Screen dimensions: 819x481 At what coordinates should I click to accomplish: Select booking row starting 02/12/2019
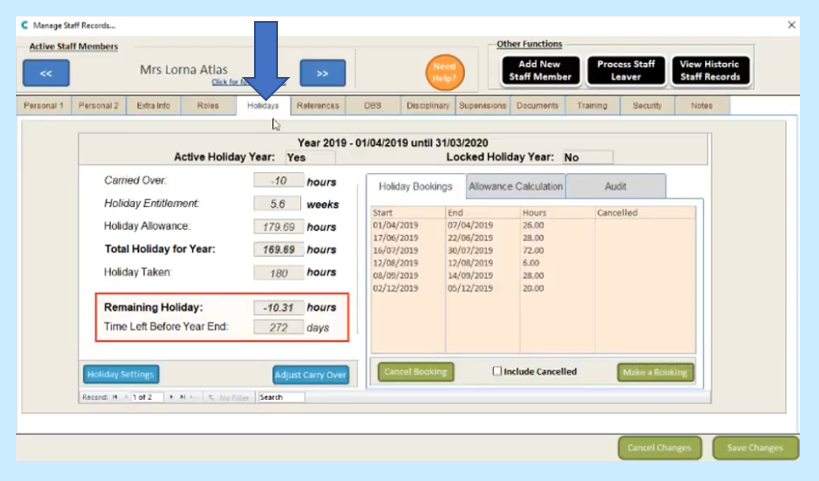tap(533, 288)
